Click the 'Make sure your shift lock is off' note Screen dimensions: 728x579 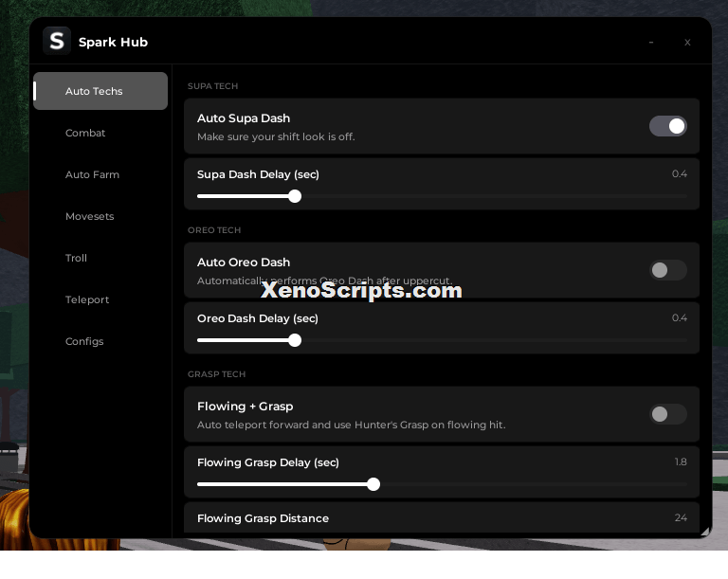point(276,137)
